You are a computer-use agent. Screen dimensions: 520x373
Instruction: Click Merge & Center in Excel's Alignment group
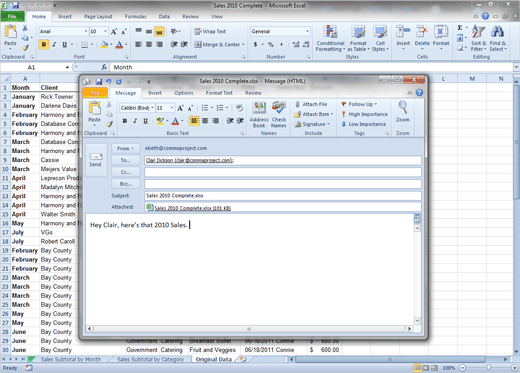[219, 44]
